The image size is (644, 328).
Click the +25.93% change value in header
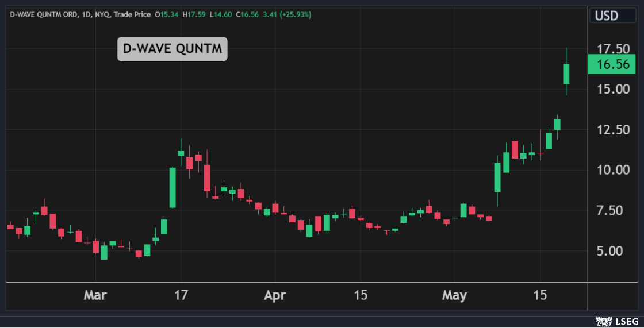[x=295, y=14]
